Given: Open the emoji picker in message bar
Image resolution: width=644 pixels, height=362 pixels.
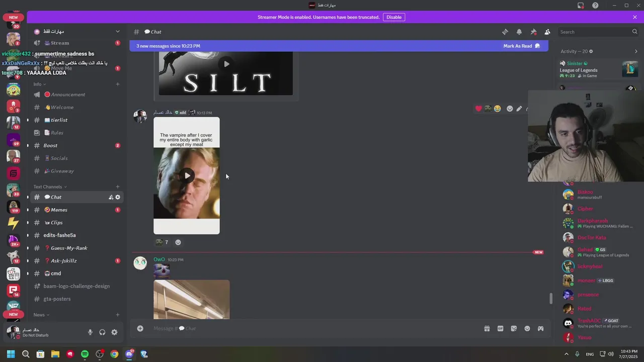Looking at the screenshot, I should point(527,328).
